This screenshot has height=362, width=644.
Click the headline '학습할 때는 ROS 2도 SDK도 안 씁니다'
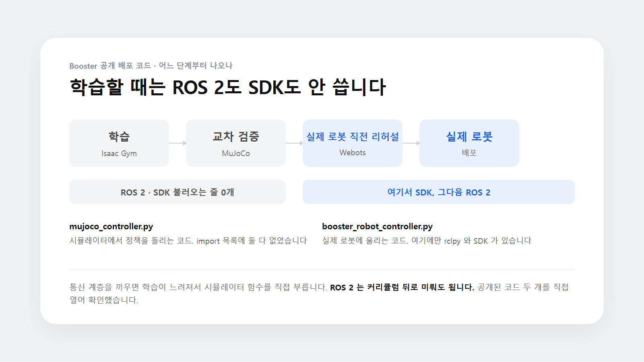(x=228, y=87)
